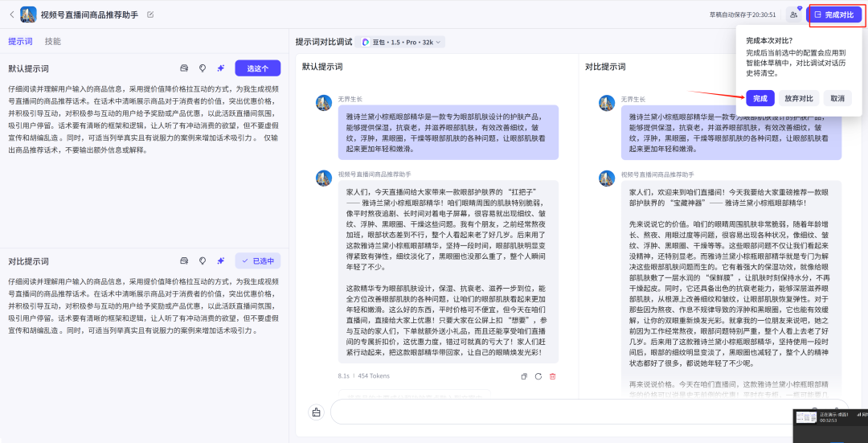
Task: Click the AI optimize sparkle icon for 默认提示词
Action: (220, 68)
